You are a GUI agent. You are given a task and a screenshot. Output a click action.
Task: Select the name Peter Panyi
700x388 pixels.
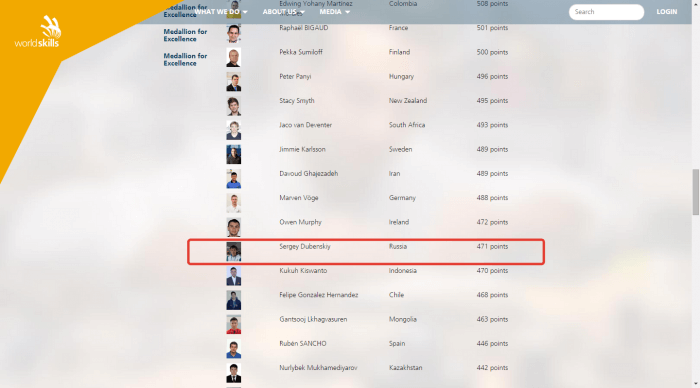[x=295, y=76]
